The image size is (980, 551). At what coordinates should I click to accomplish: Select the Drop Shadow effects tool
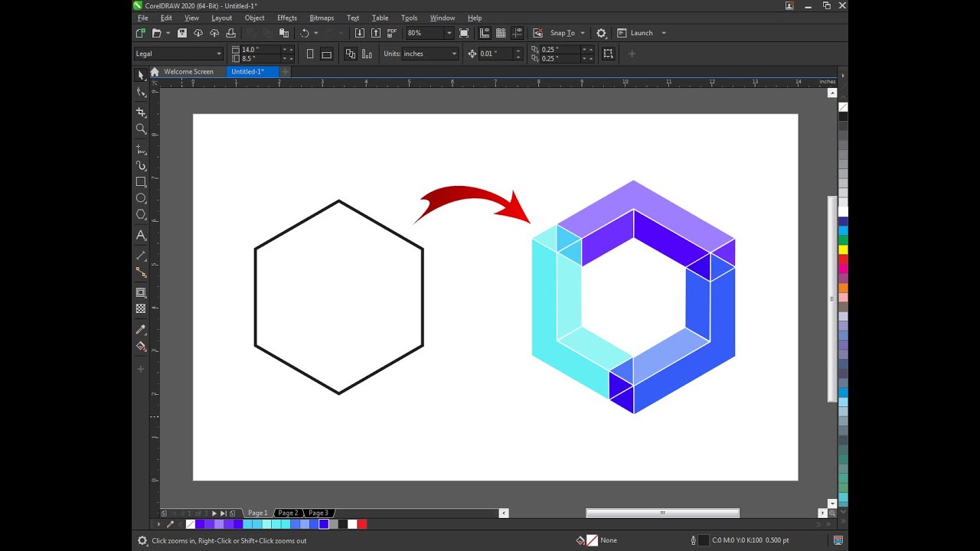tap(141, 292)
